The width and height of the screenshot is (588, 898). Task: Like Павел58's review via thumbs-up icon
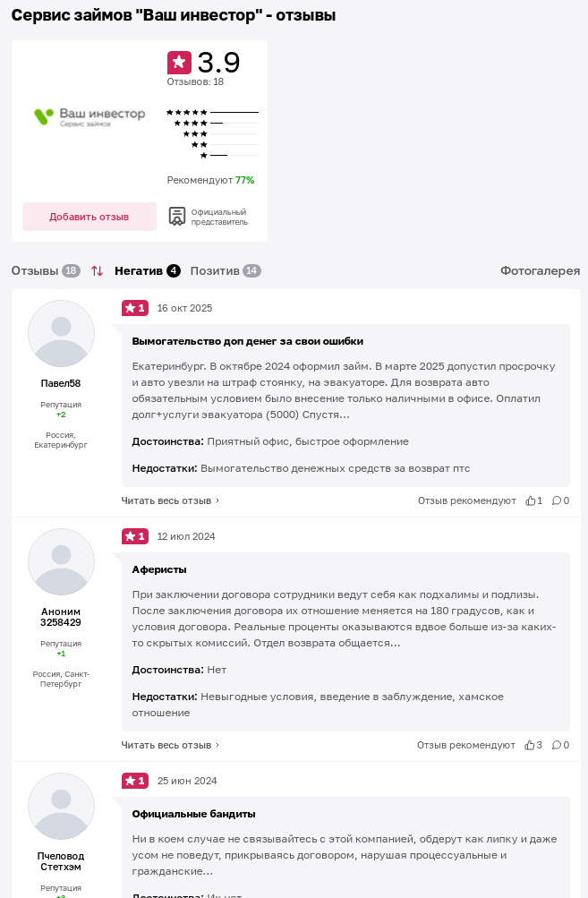pyautogui.click(x=532, y=500)
